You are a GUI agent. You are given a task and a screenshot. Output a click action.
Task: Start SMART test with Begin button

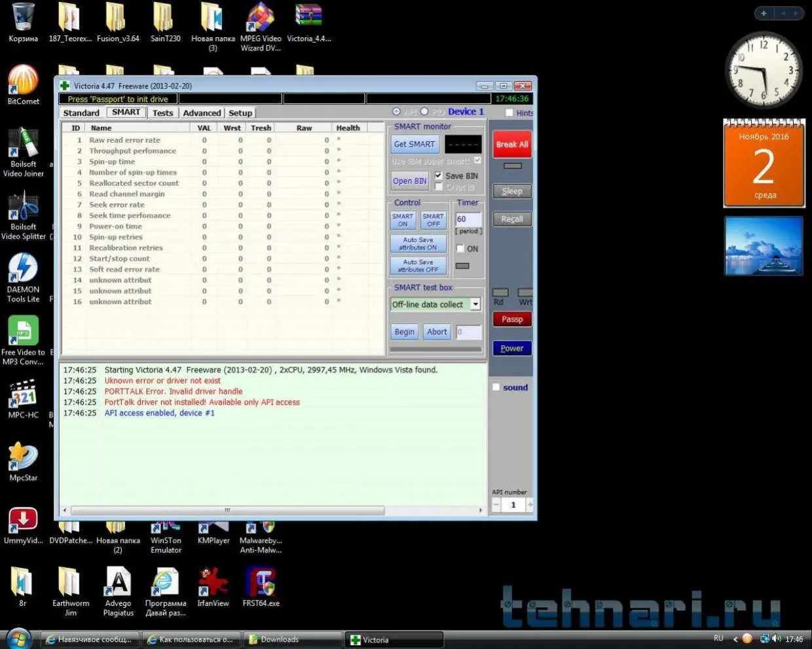tap(404, 331)
